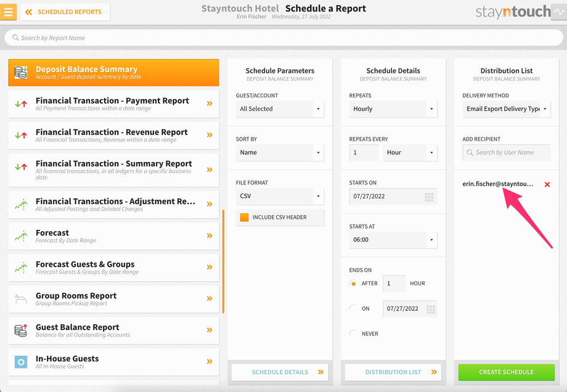Open the Sort By Name dropdown
The height and width of the screenshot is (392, 567).
point(280,153)
